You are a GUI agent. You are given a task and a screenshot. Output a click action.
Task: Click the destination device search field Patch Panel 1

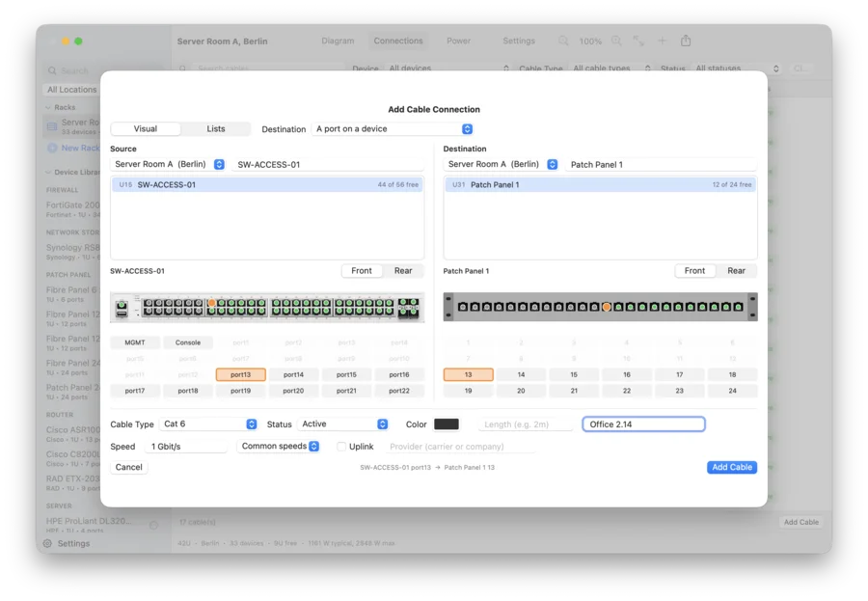(x=662, y=165)
